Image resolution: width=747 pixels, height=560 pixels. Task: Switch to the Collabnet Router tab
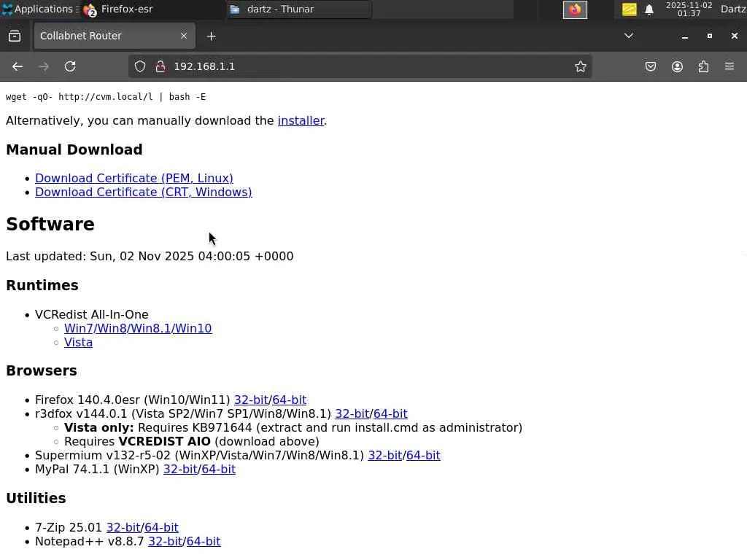(115, 36)
